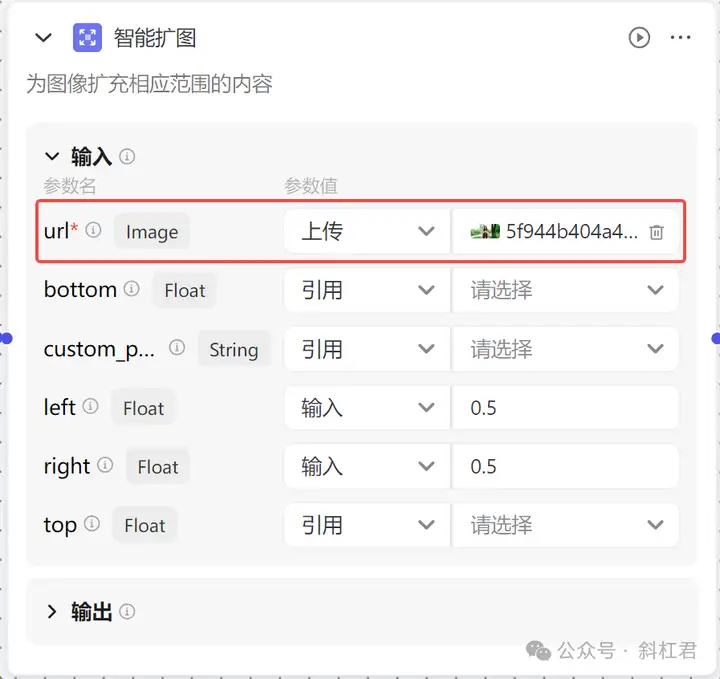This screenshot has width=720, height=679.
Task: Expand the 输出 section
Action: [x=52, y=612]
